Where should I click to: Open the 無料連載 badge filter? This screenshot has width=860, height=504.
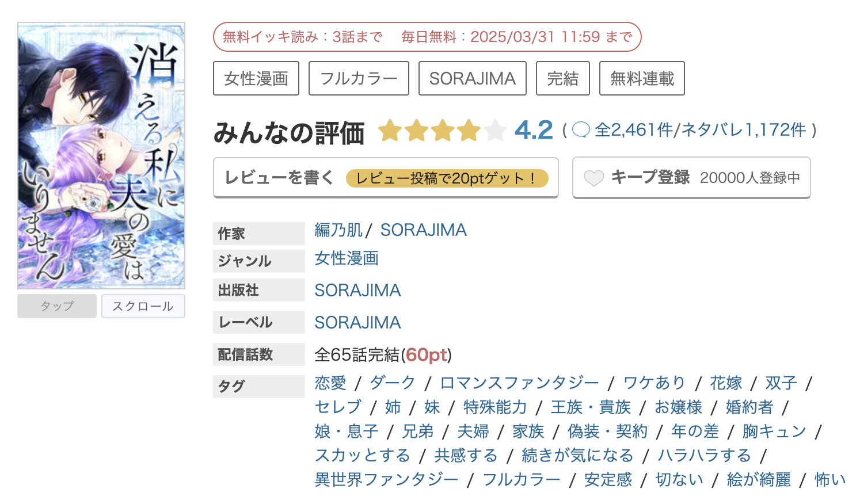point(641,78)
